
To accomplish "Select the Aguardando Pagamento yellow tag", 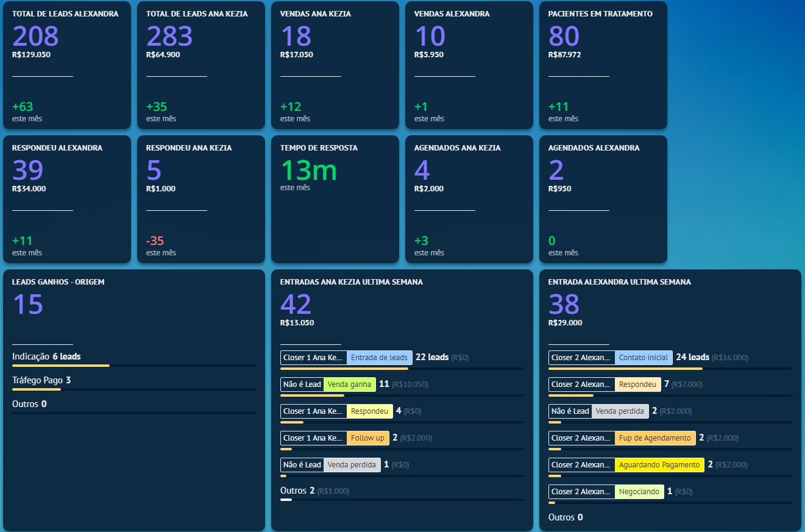I will (x=659, y=465).
